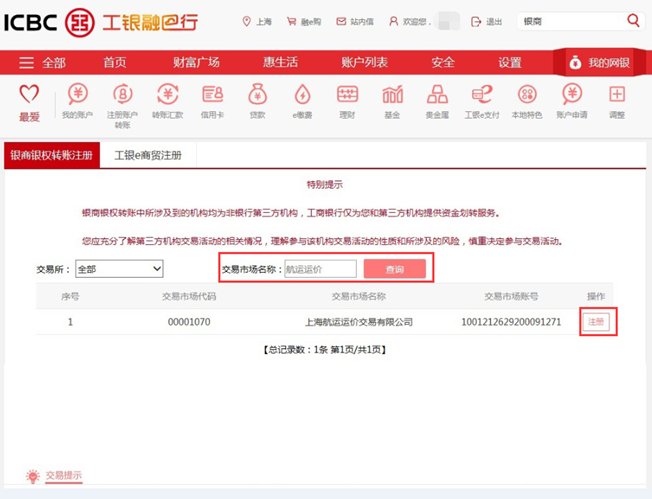The image size is (652, 499).
Task: Open the 基金 chart icon
Action: tap(392, 96)
